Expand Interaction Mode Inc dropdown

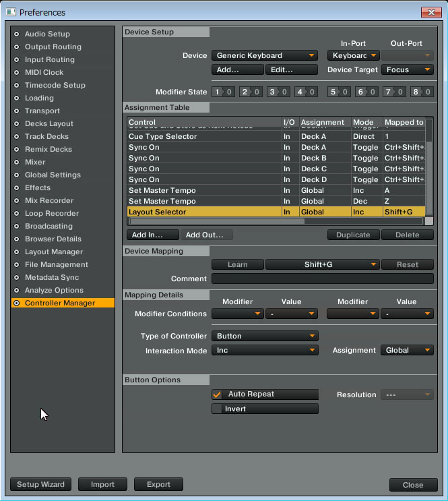265,350
